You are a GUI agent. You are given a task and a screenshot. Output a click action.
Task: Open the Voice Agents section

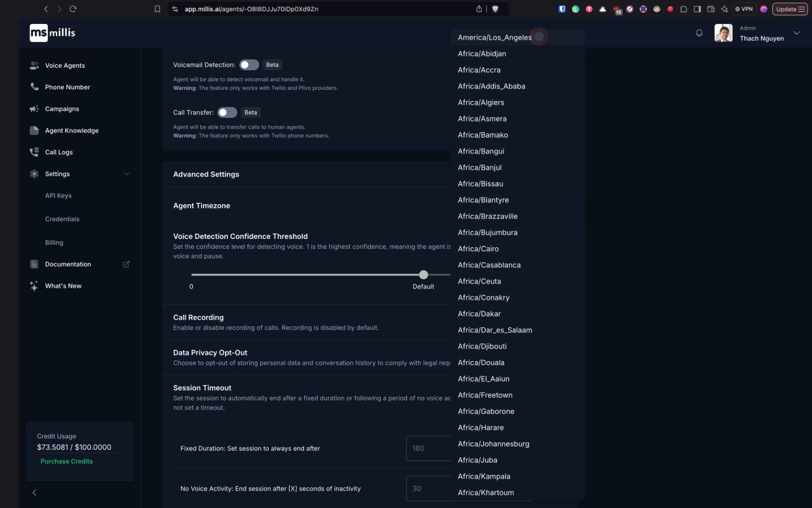pyautogui.click(x=64, y=65)
